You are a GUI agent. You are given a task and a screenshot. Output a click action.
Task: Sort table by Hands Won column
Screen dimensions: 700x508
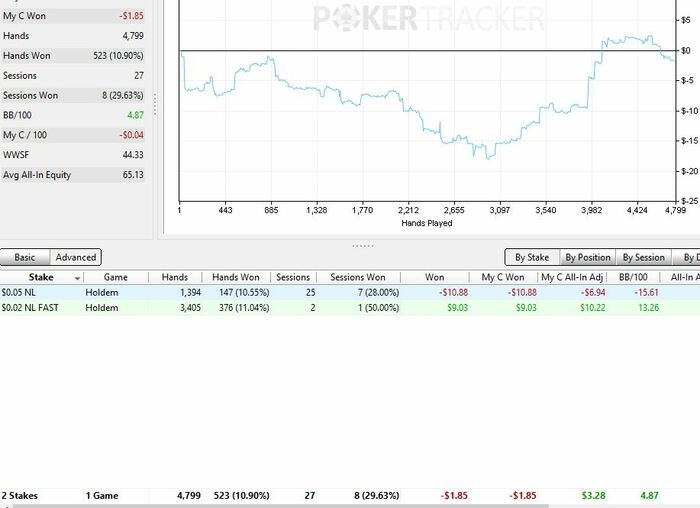(236, 277)
